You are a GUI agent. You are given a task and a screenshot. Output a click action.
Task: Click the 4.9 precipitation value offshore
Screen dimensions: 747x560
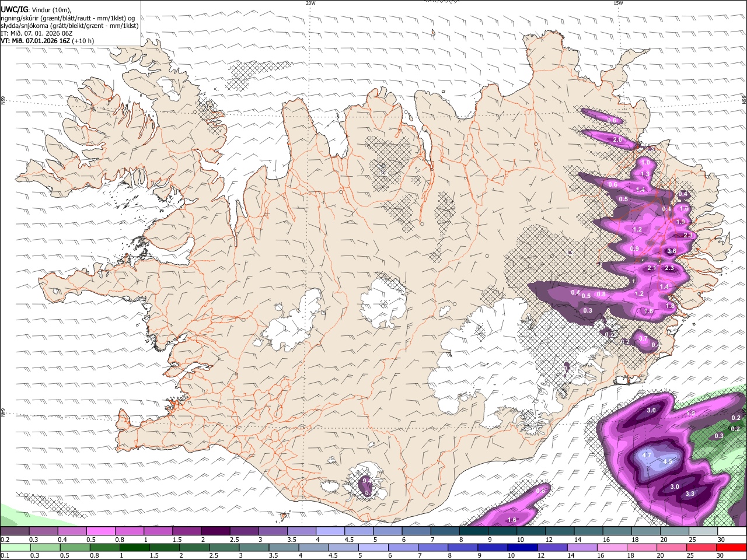(668, 461)
